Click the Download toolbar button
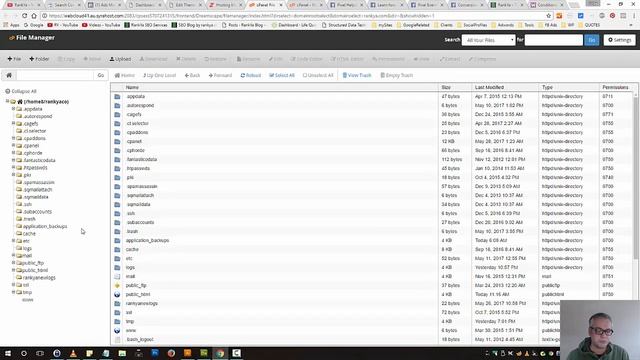The image size is (640, 360). 153,59
